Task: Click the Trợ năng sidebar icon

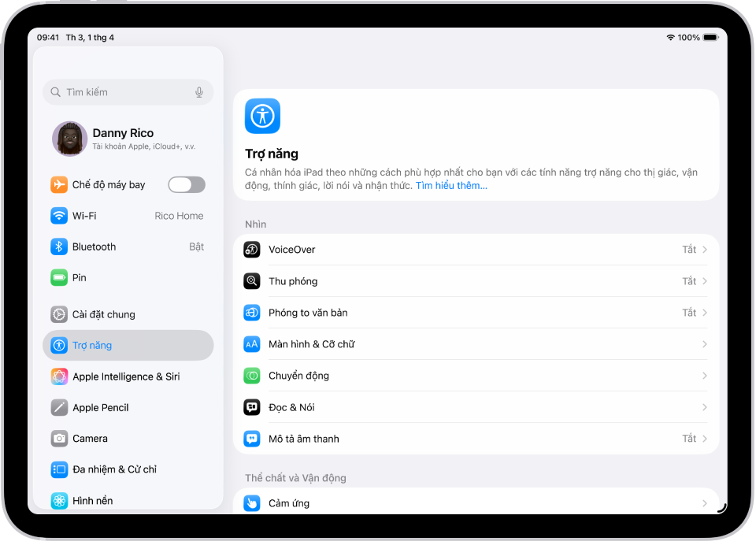Action: click(x=59, y=345)
